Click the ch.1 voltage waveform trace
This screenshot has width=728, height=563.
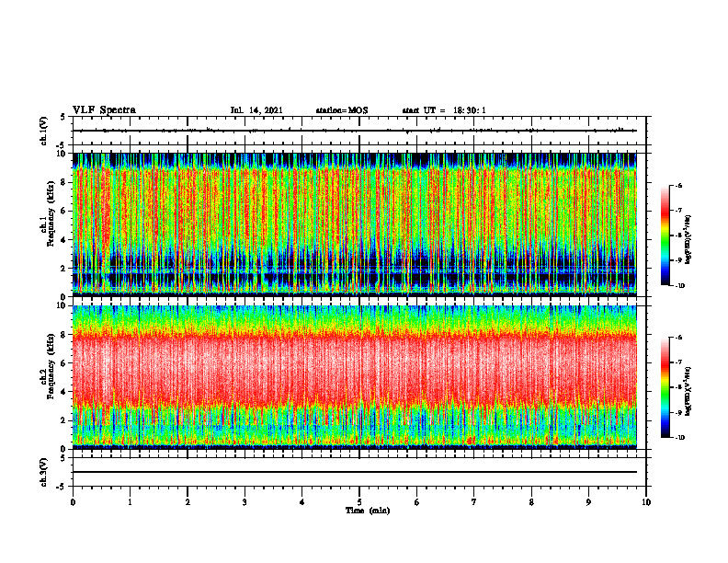355,131
